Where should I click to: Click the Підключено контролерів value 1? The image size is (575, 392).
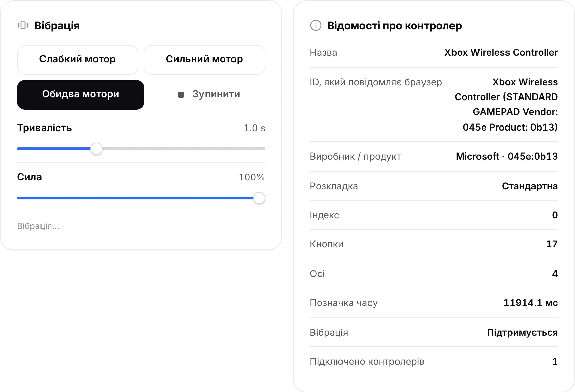(555, 362)
